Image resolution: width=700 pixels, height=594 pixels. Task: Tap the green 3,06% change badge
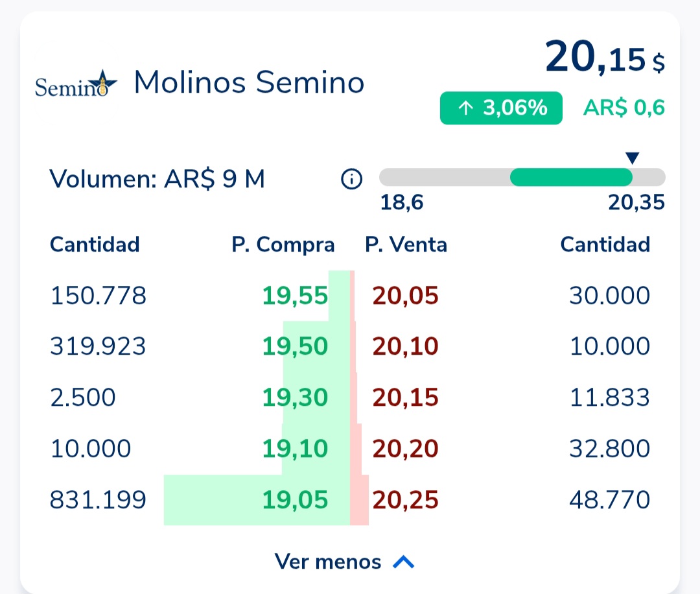pos(501,108)
